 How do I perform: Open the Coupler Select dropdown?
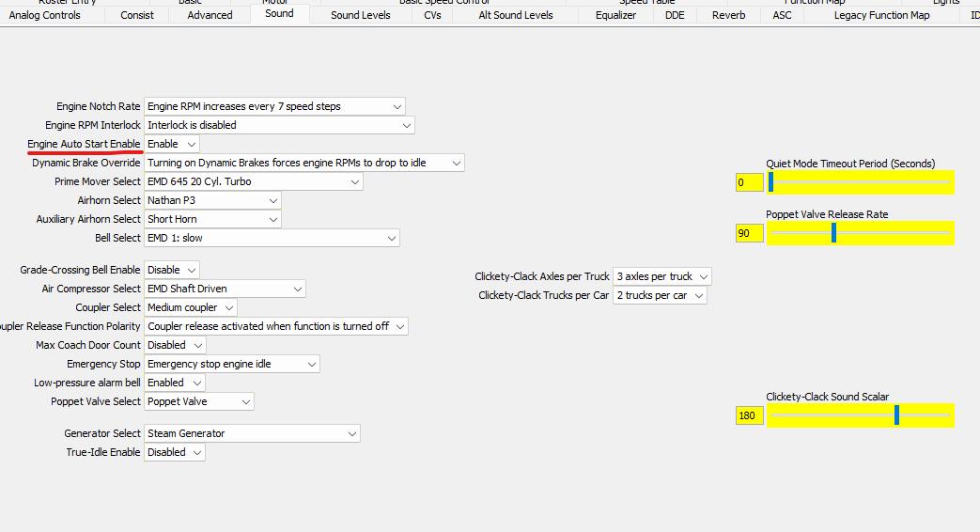(191, 307)
